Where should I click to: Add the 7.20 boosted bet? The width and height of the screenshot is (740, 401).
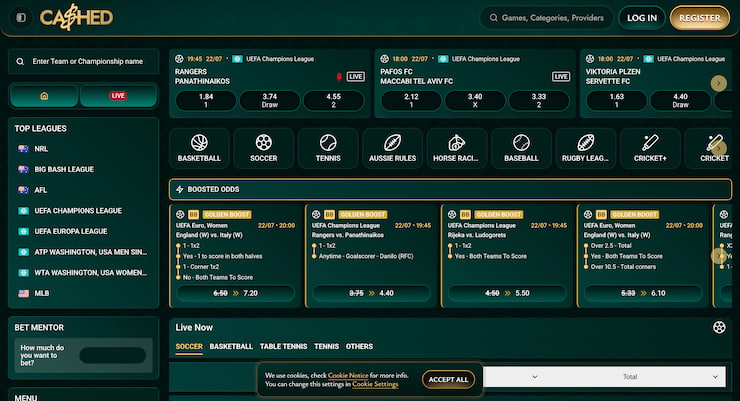point(235,293)
